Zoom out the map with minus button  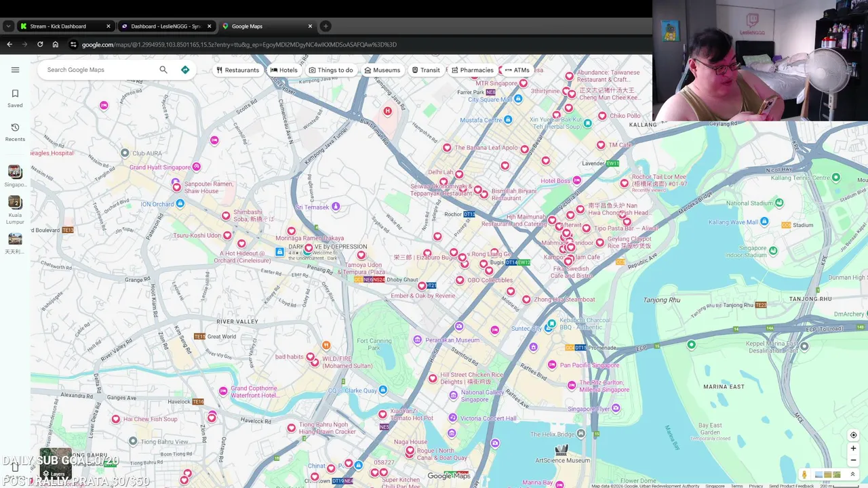(854, 460)
